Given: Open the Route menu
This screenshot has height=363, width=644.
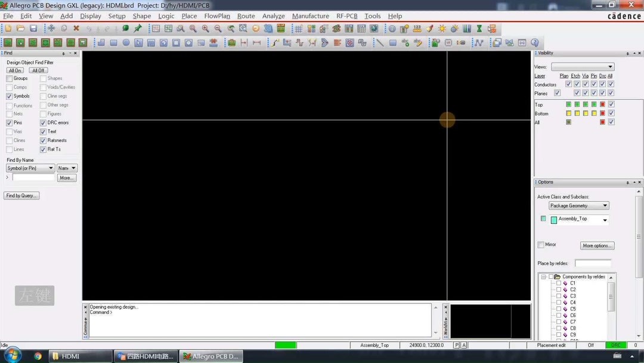Looking at the screenshot, I should coord(246,16).
